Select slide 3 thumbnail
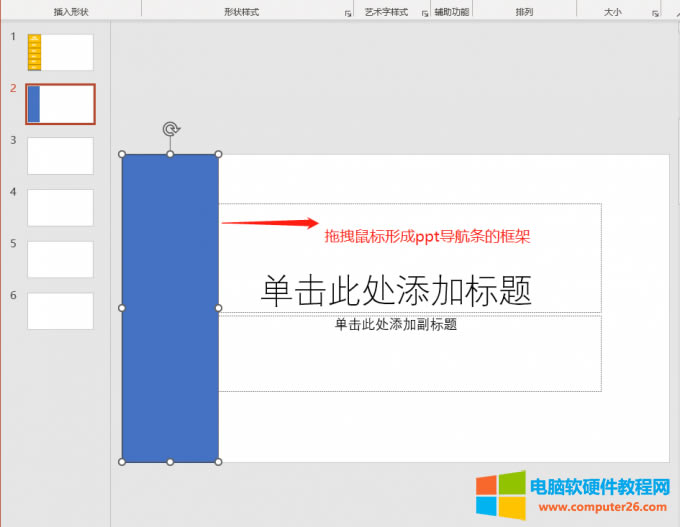This screenshot has height=527, width=680. coord(60,156)
